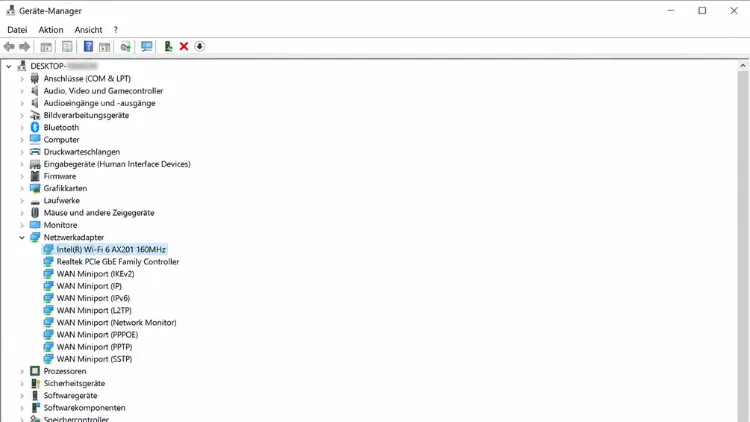Click the update driver toolbar icon
Image resolution: width=750 pixels, height=422 pixels.
[168, 46]
